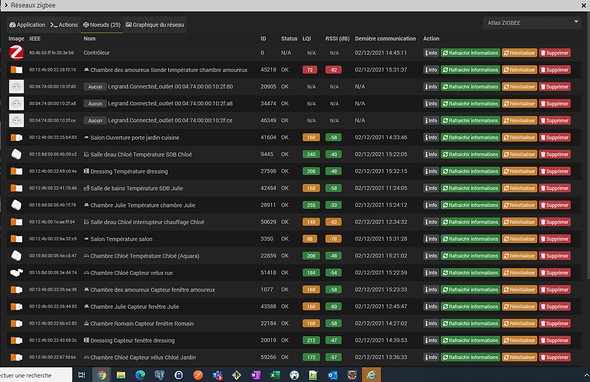The height and width of the screenshot is (382, 590).
Task: Click Aucun tag on Legrand outlet 10:2f:ce
Action: point(95,121)
